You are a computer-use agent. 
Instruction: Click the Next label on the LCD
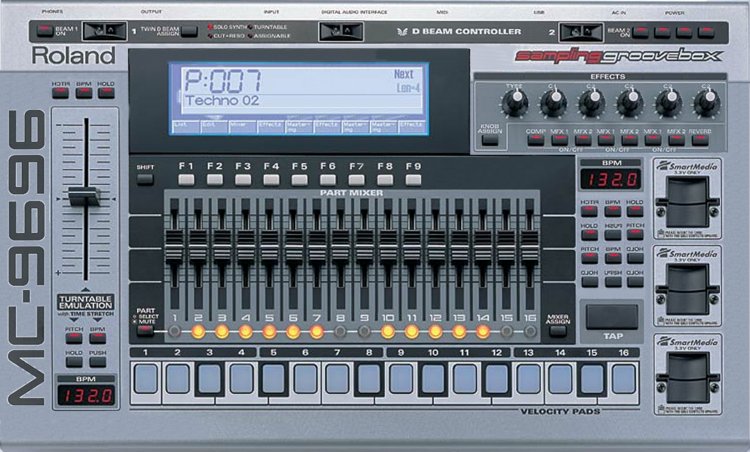pos(404,74)
